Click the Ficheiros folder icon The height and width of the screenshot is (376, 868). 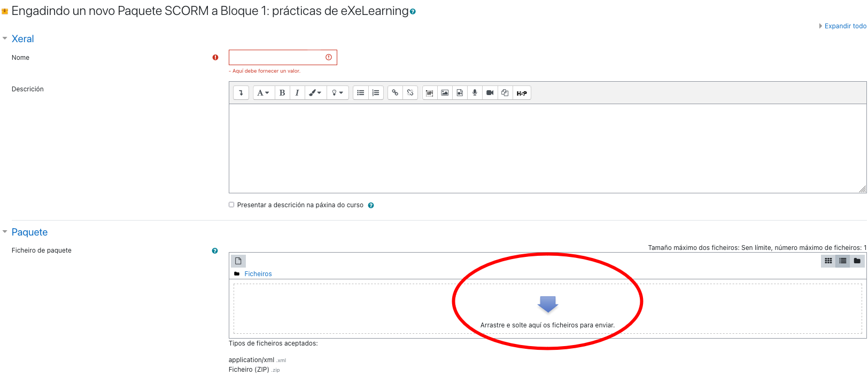237,274
